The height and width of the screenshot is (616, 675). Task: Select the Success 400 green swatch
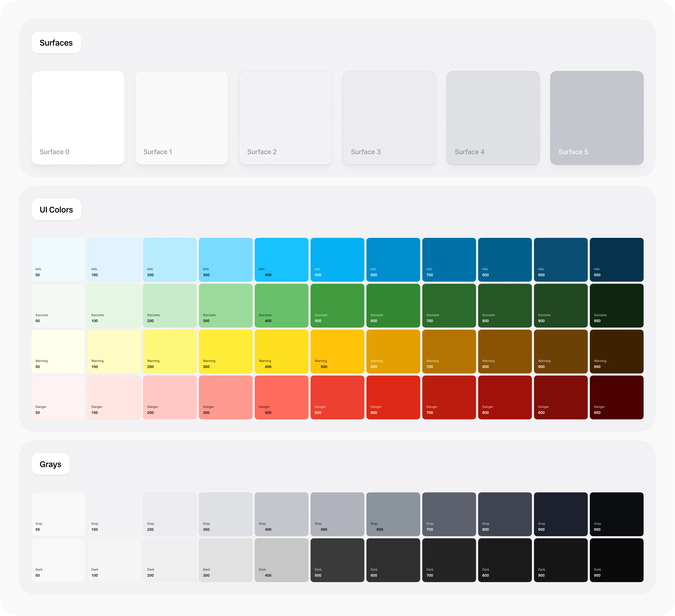(281, 305)
